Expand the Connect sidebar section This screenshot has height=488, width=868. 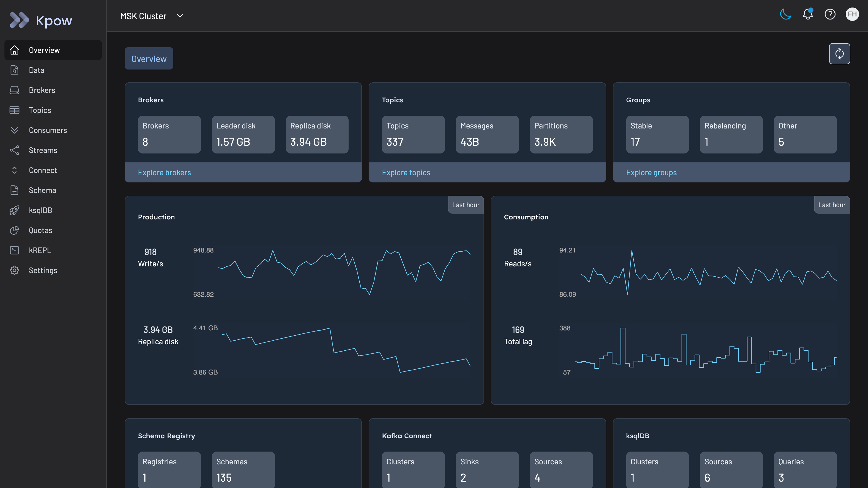[x=14, y=170]
